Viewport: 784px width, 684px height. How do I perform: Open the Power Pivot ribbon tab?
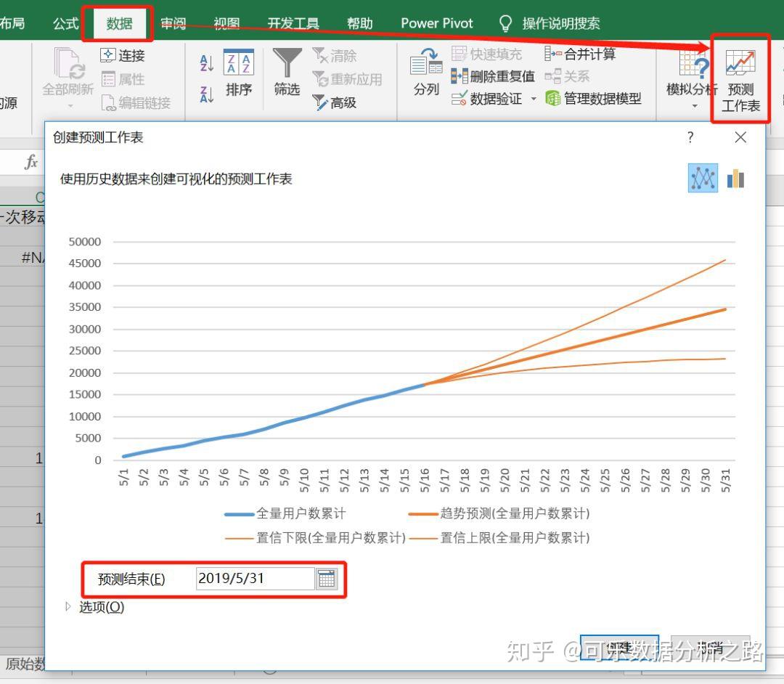[436, 23]
